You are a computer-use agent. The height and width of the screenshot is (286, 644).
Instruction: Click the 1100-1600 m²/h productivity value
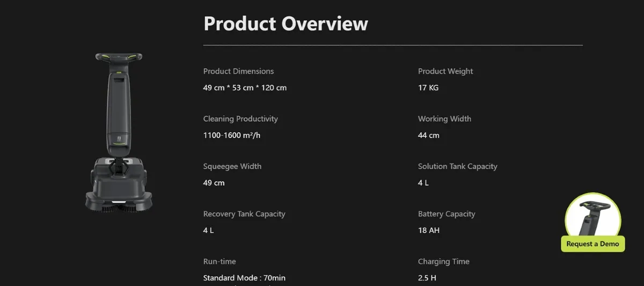[232, 135]
